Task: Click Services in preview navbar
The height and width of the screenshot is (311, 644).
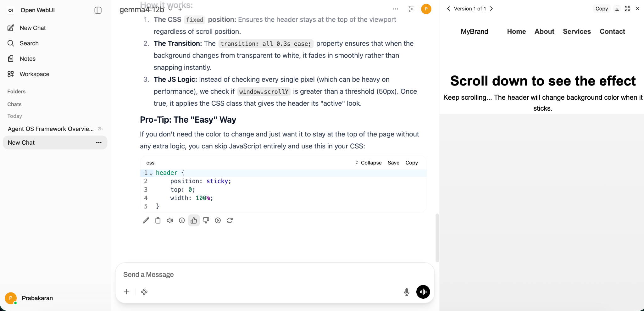Action: tap(577, 31)
